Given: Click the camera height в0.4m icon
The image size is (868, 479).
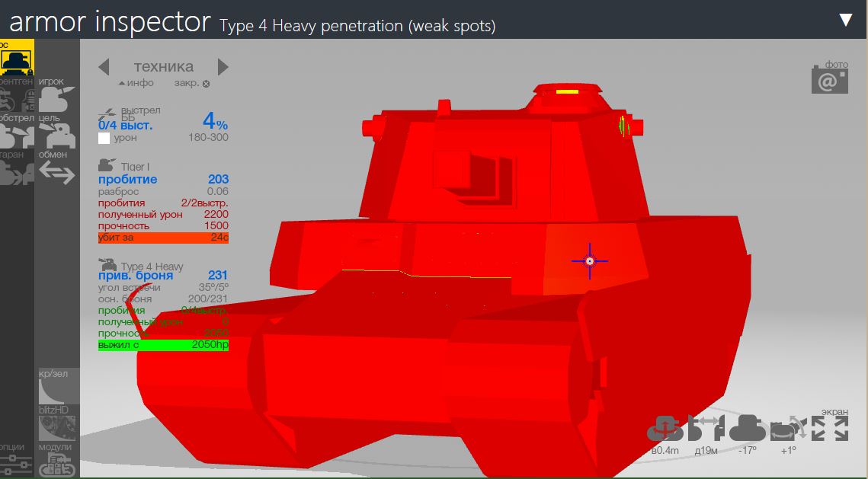Looking at the screenshot, I should [x=665, y=430].
